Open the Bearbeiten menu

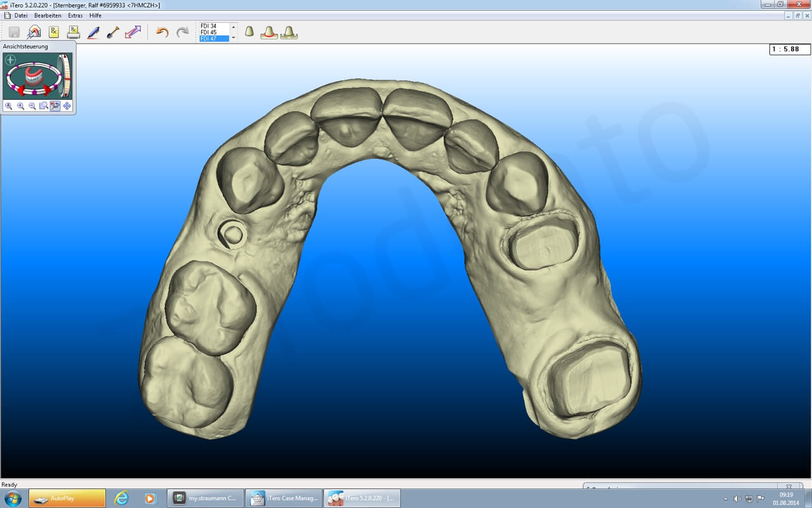click(48, 15)
